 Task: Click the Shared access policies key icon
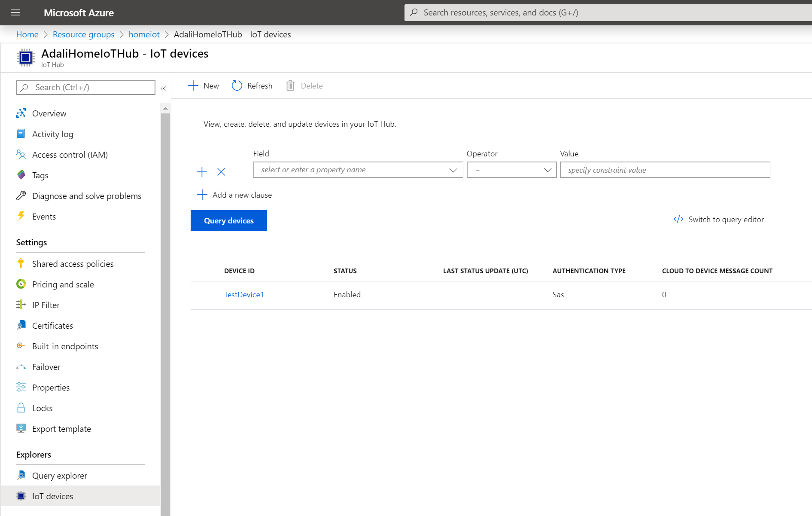coord(21,263)
